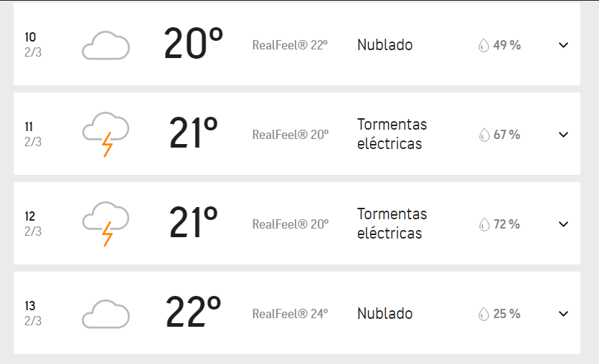This screenshot has height=364, width=599.
Task: Click the thunderstorm icon for hour 11
Action: 106,134
